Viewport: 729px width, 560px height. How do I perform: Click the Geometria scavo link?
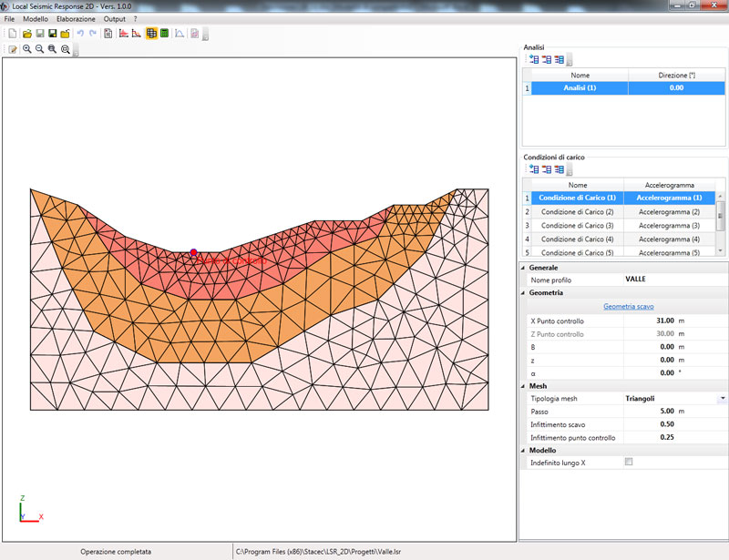tap(628, 306)
